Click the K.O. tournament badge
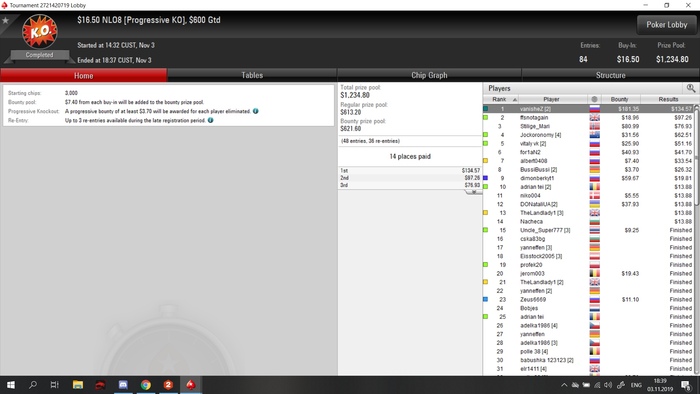Viewport: 700px width, 394px height. pyautogui.click(x=40, y=31)
